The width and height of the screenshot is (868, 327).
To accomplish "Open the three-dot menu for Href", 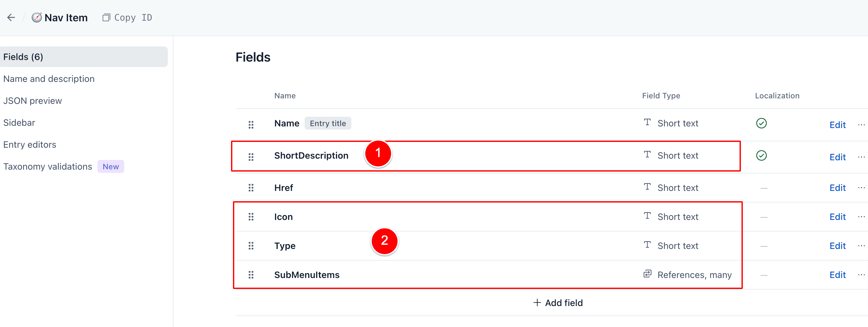I will [x=861, y=188].
